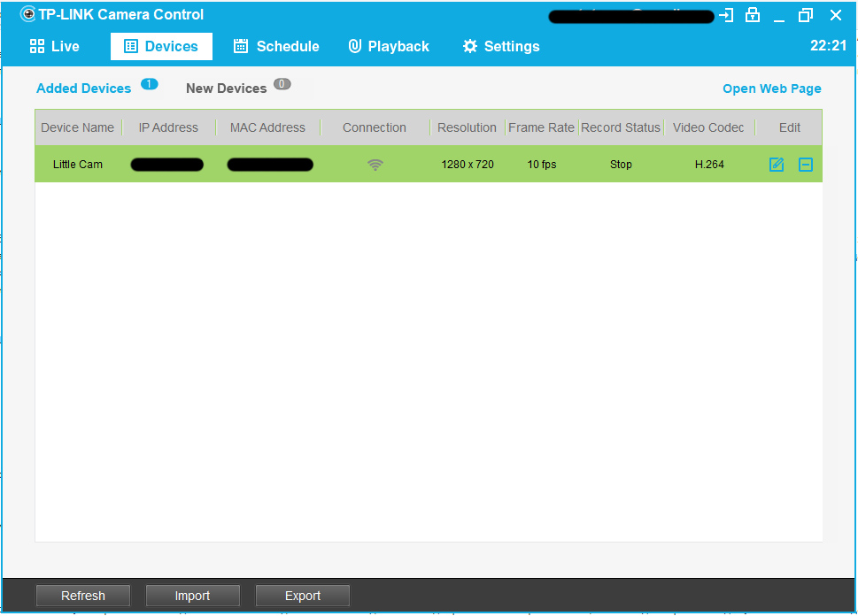Remove Little Cam using the minus icon
This screenshot has height=616, width=858.
click(805, 165)
